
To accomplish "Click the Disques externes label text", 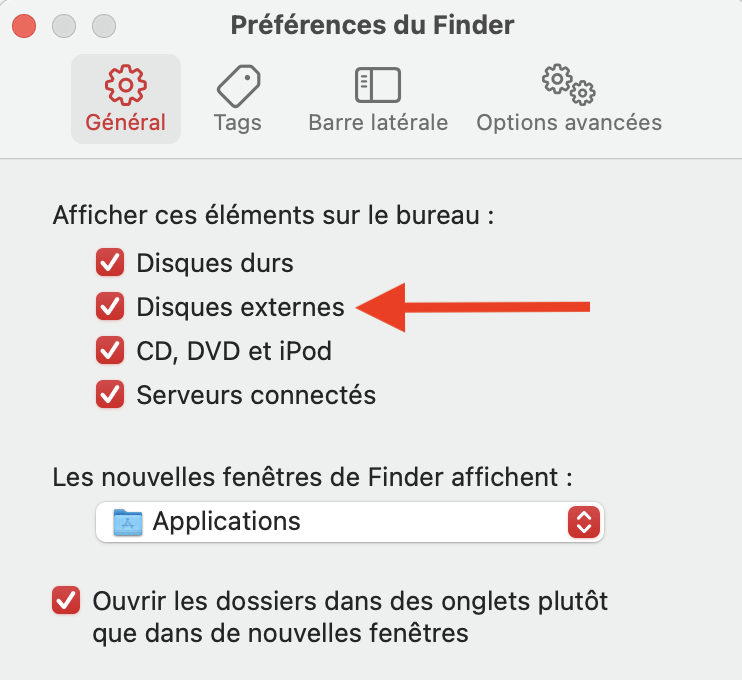I will (240, 307).
